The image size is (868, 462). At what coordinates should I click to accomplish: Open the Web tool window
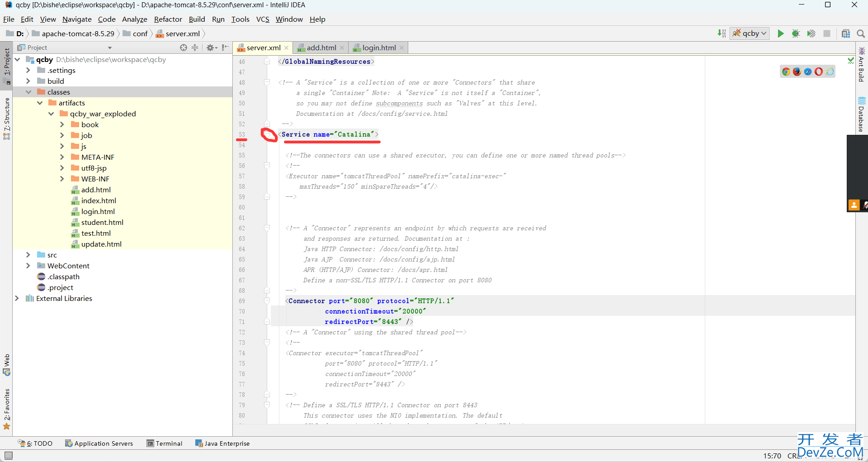[x=7, y=365]
